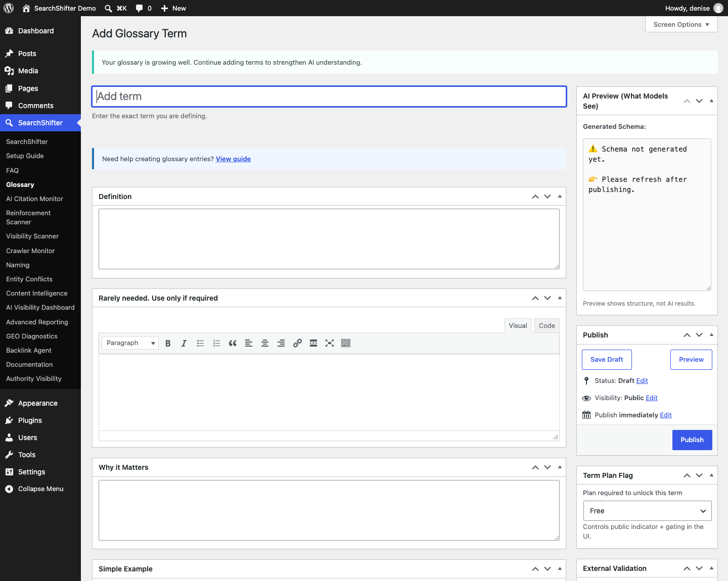Collapse the Definition panel

560,196
